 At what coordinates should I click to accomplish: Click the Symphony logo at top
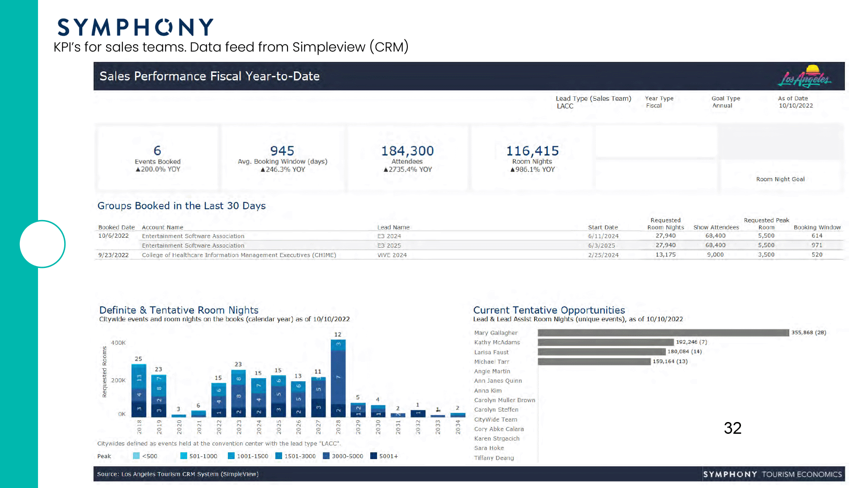[135, 28]
